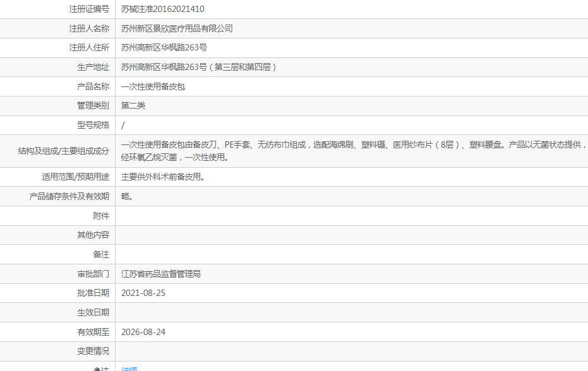
Task: Click the 产品储存条件及有效期 label
Action: pyautogui.click(x=69, y=196)
